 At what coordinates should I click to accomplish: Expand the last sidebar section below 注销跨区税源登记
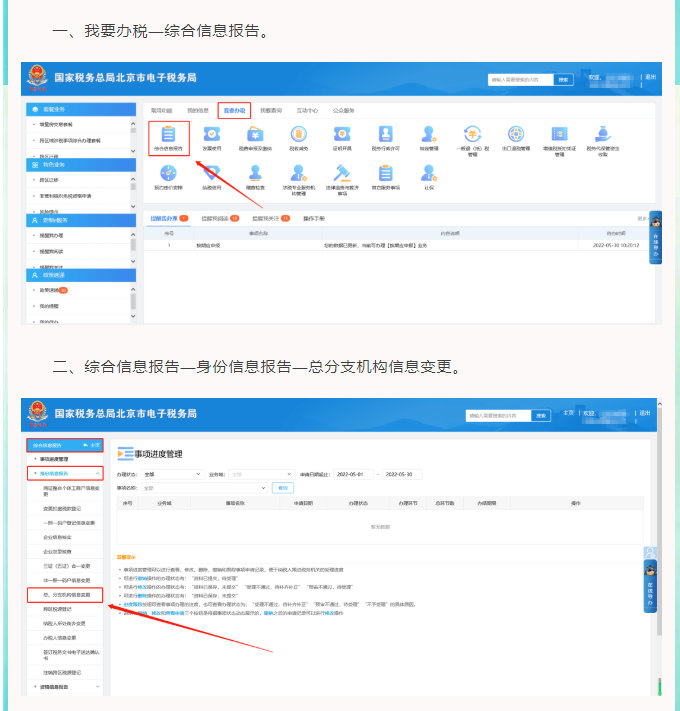click(x=97, y=687)
